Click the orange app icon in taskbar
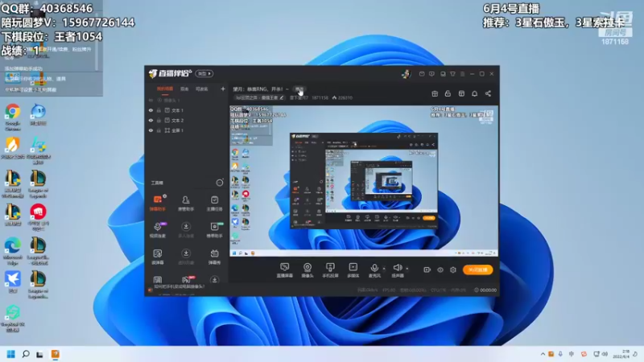Viewport: 644px width, 362px height. point(55,354)
